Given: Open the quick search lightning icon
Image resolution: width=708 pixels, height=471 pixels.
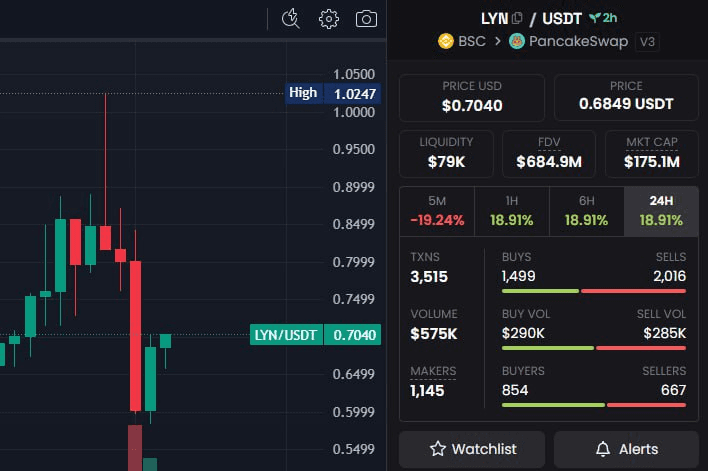Looking at the screenshot, I should pyautogui.click(x=291, y=18).
